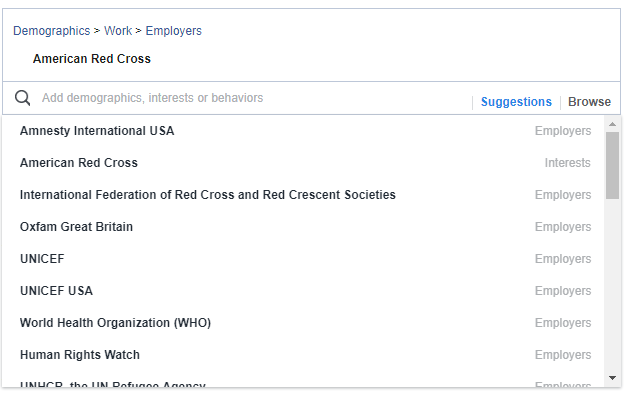Open the Browse tab
Screen dimensions: 626x401
pyautogui.click(x=589, y=102)
